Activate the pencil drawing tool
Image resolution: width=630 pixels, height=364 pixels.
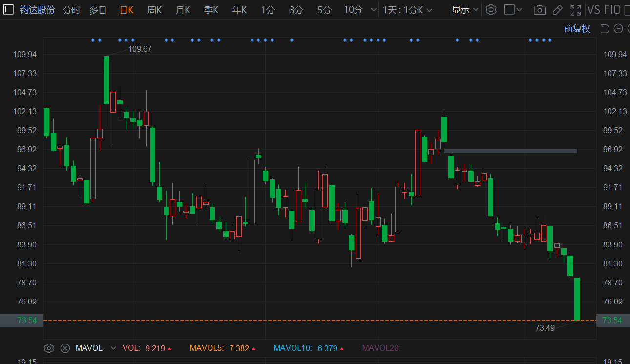pyautogui.click(x=557, y=10)
